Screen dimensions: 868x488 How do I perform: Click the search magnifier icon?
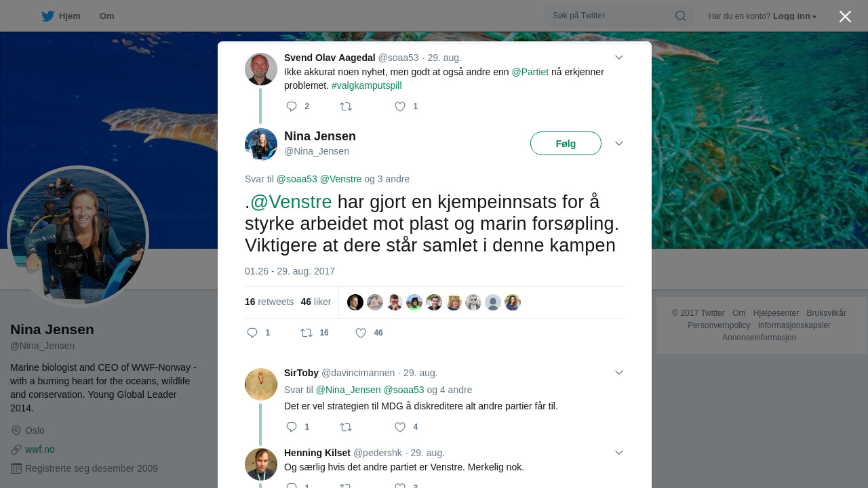pyautogui.click(x=680, y=16)
